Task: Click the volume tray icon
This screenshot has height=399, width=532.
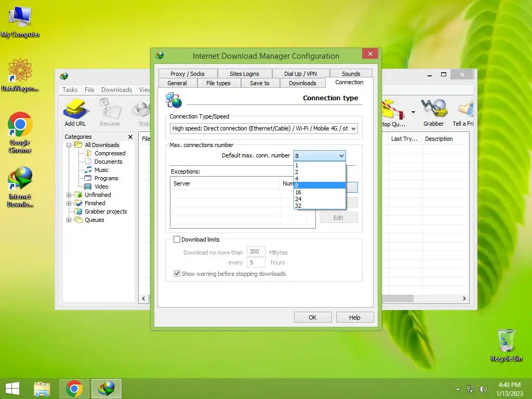Action: tap(483, 389)
